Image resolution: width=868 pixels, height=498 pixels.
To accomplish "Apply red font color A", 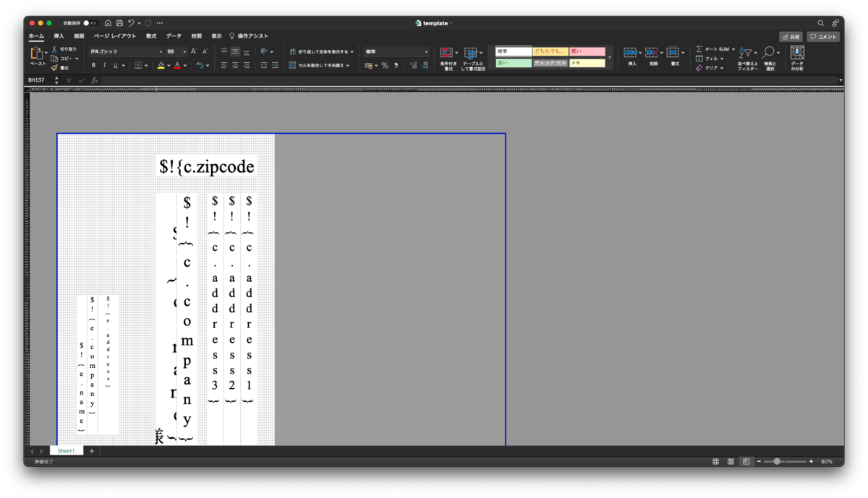I will pos(177,65).
